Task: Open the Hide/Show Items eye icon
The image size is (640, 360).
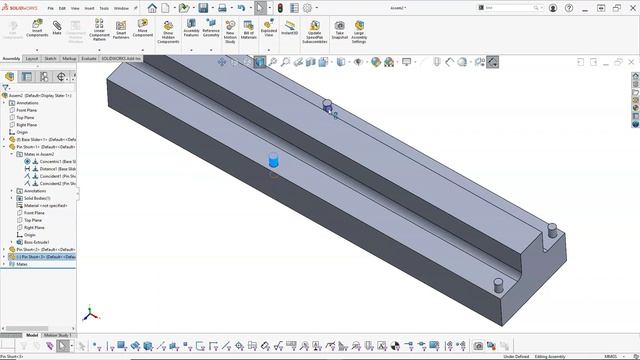Action: click(x=358, y=62)
